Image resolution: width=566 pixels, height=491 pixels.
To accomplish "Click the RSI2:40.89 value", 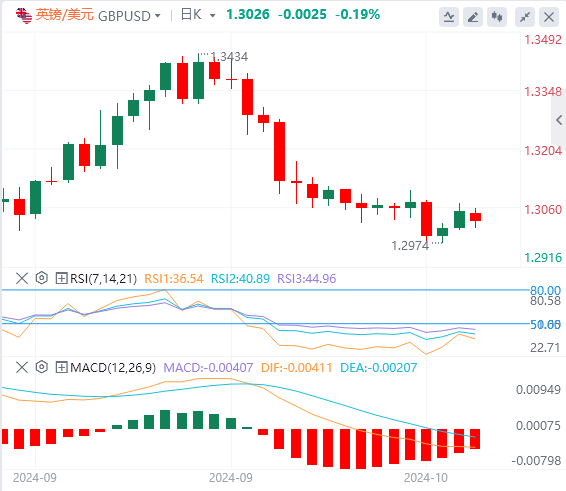I will (x=240, y=279).
